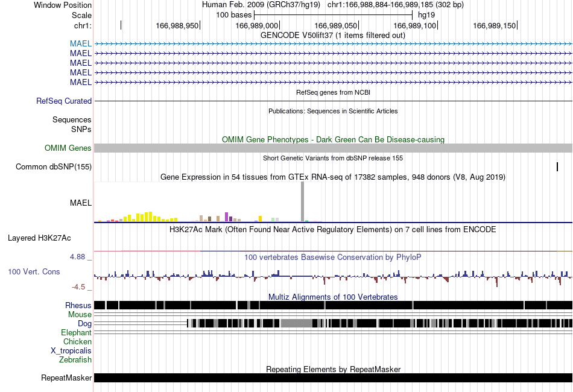The width and height of the screenshot is (573, 392).
Task: Click the Common dbSNP(155) label
Action: click(x=53, y=166)
